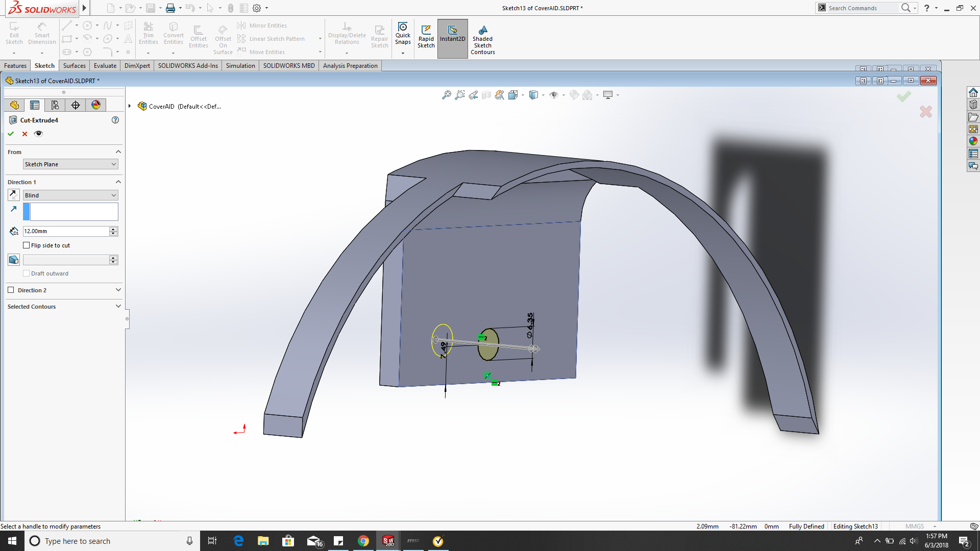Open SOLIDWORKS Add-Ins tab
Viewport: 980px width, 551px height.
pos(188,66)
